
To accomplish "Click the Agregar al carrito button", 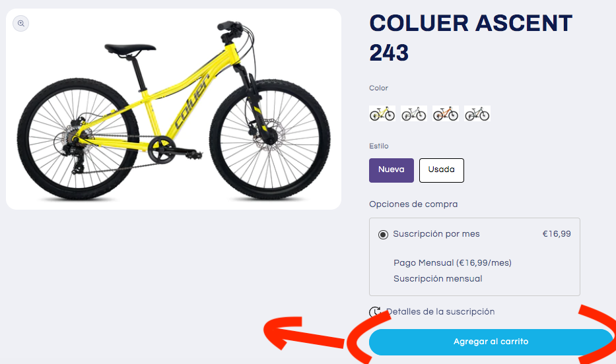I will tap(491, 342).
